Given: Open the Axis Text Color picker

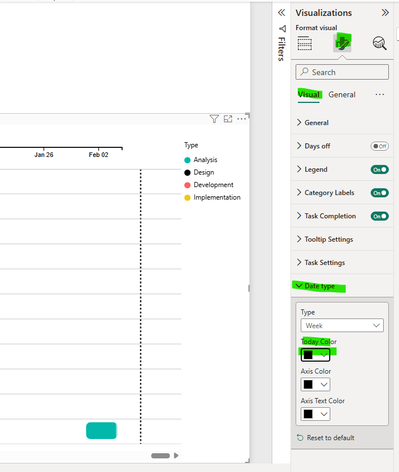Looking at the screenshot, I should (315, 414).
